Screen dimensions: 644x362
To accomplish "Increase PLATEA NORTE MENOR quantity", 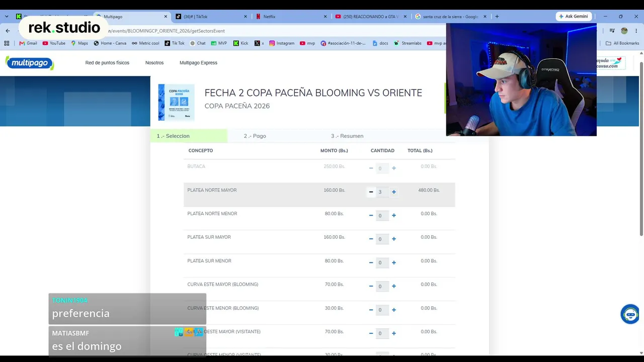I will coord(394,215).
